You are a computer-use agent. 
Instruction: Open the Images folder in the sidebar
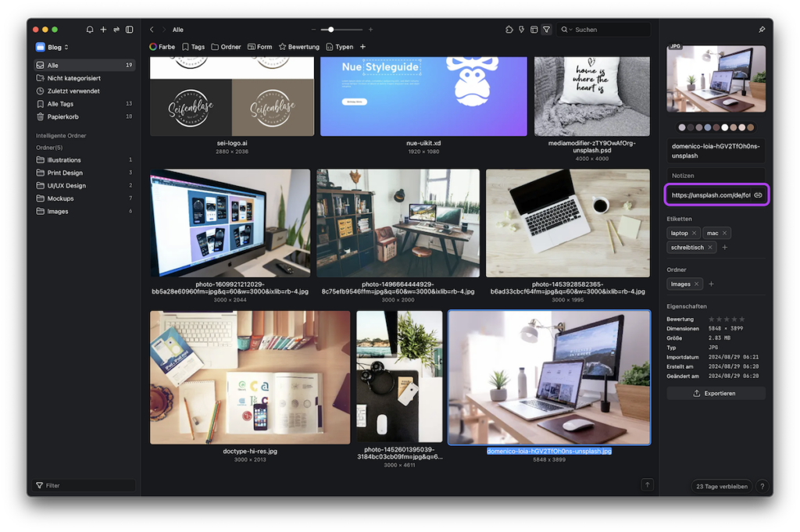[84, 211]
